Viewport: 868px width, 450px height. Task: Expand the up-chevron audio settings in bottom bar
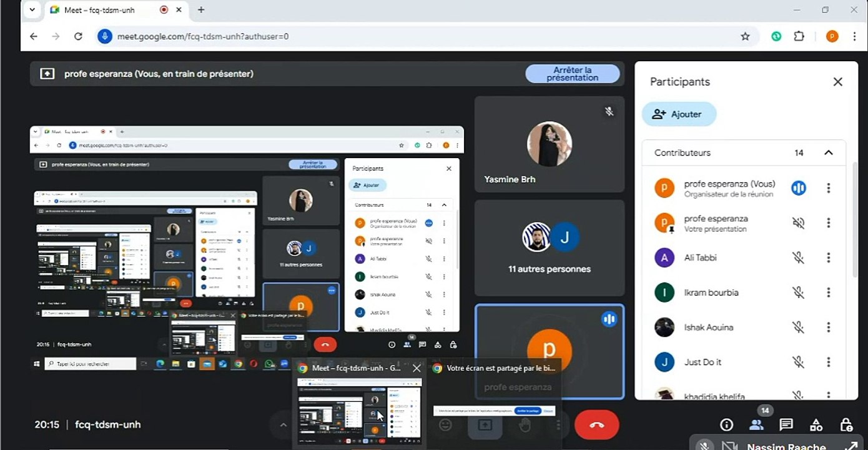283,425
